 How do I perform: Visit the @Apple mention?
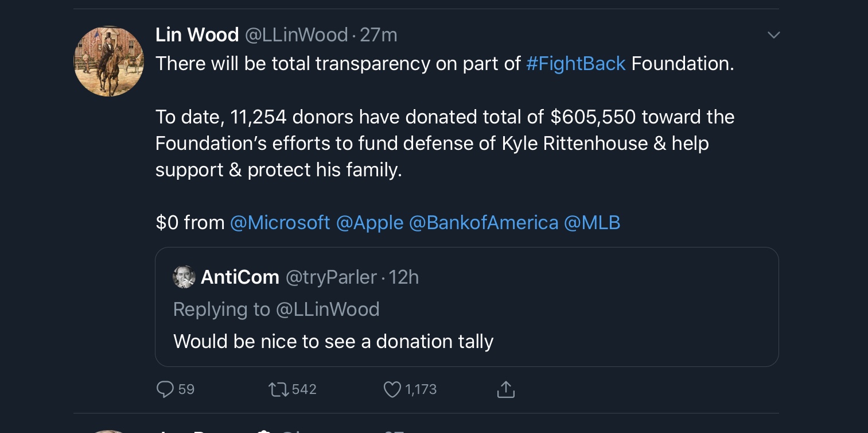(369, 223)
